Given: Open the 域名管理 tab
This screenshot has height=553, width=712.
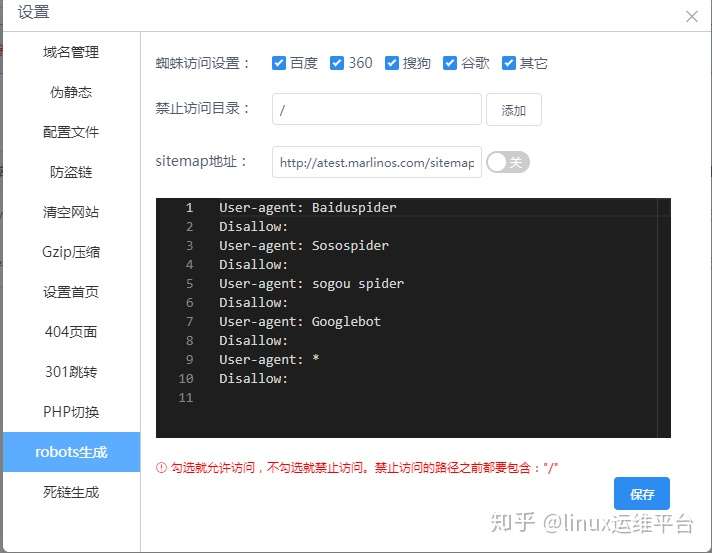Looking at the screenshot, I should click(71, 52).
